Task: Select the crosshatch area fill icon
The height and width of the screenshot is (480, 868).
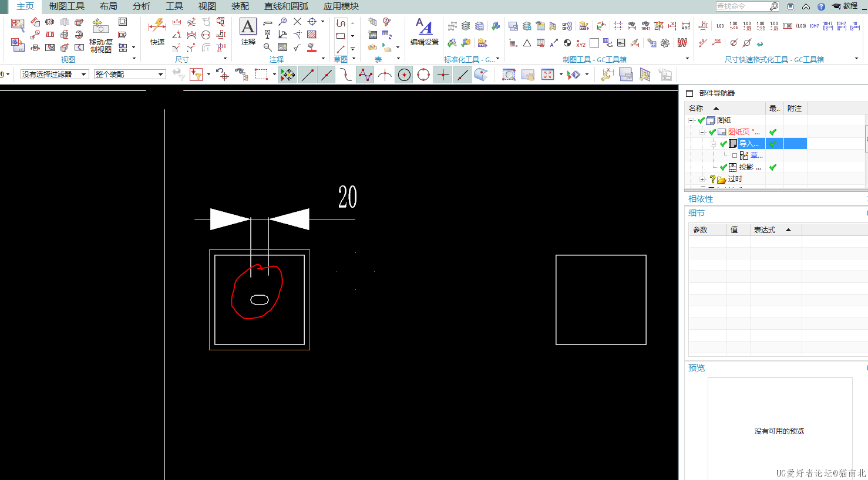Action: (x=312, y=35)
